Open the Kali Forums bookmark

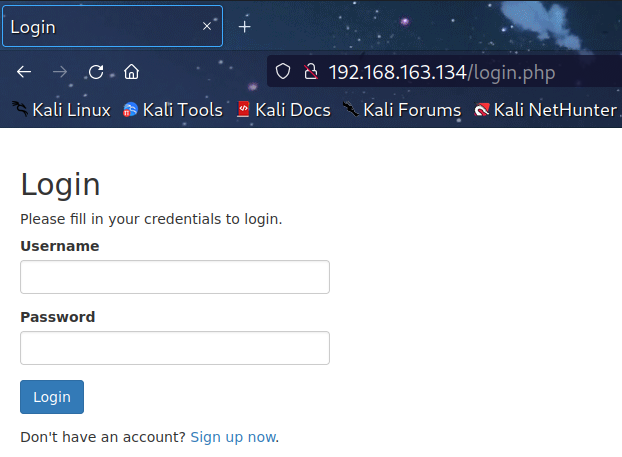(402, 110)
